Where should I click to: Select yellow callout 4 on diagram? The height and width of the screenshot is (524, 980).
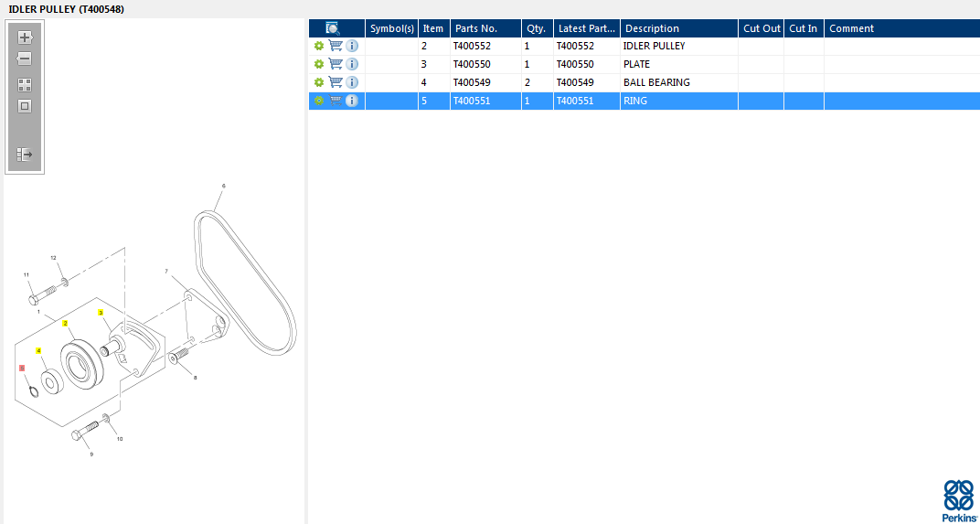[38, 351]
